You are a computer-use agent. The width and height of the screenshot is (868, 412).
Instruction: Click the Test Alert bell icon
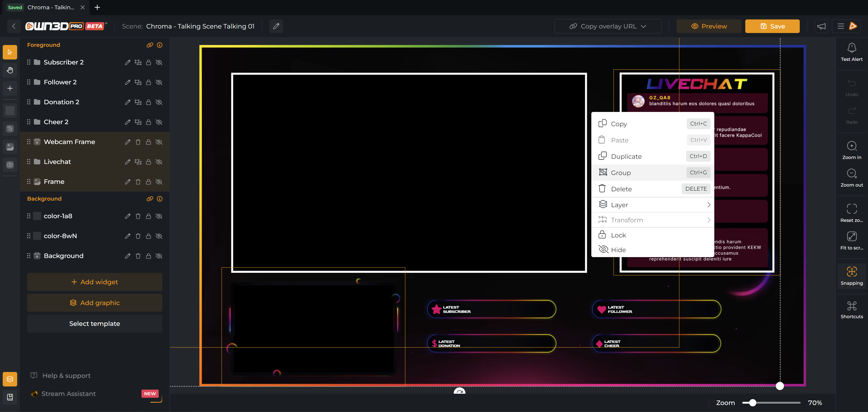pos(851,48)
